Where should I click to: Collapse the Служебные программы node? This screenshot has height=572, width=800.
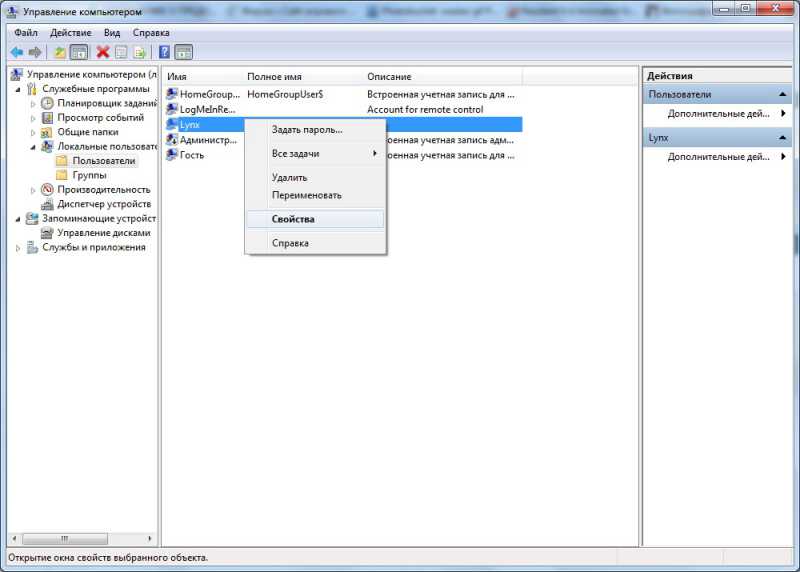(19, 89)
